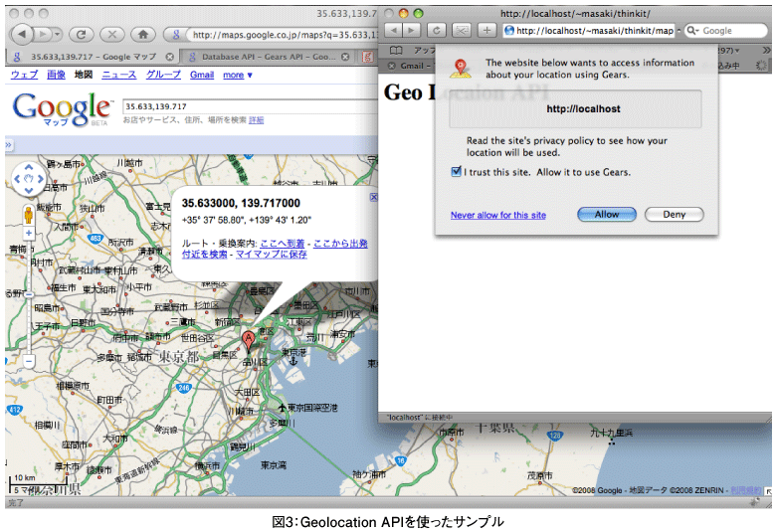776x532 pixels.
Task: Reload the page in Safari
Action: [x=436, y=30]
